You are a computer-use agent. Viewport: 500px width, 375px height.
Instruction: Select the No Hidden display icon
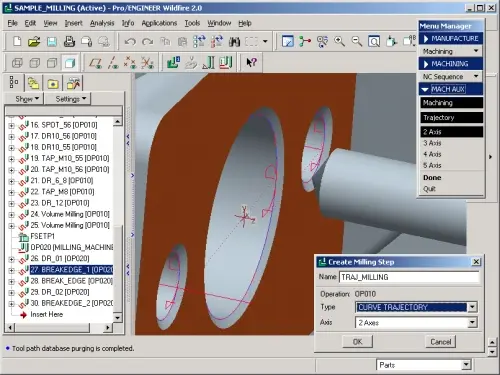[x=52, y=63]
